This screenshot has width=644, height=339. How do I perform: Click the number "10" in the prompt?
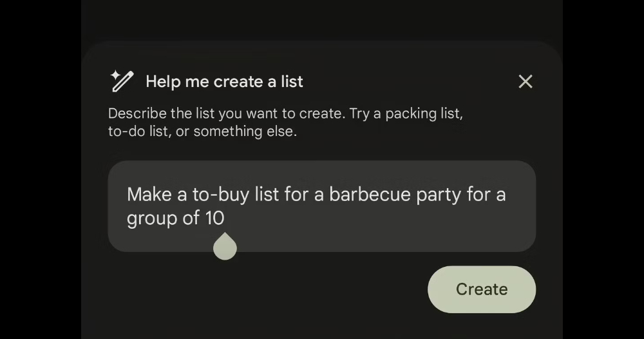215,218
